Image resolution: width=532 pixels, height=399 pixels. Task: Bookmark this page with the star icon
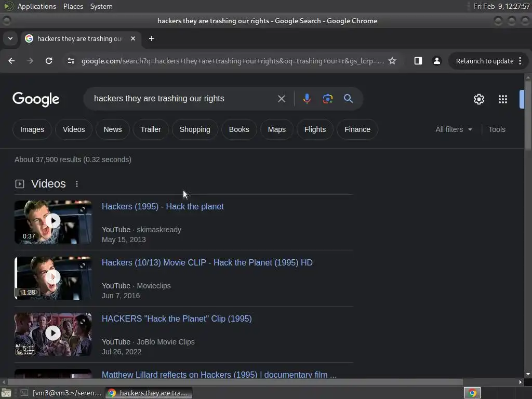392,61
